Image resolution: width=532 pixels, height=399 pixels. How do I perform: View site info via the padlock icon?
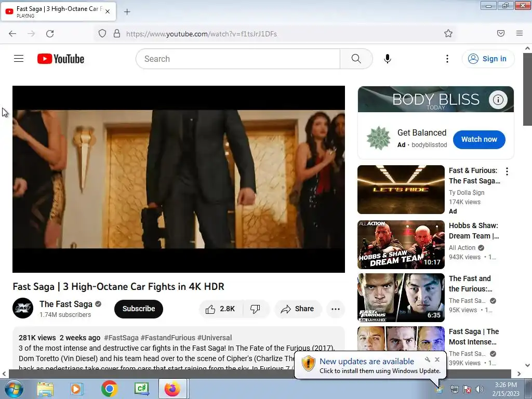pos(117,34)
